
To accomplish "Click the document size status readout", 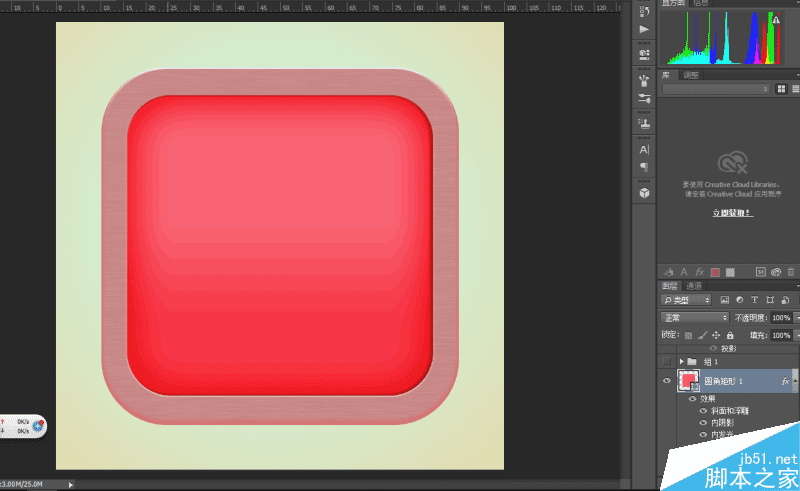I will (x=21, y=484).
